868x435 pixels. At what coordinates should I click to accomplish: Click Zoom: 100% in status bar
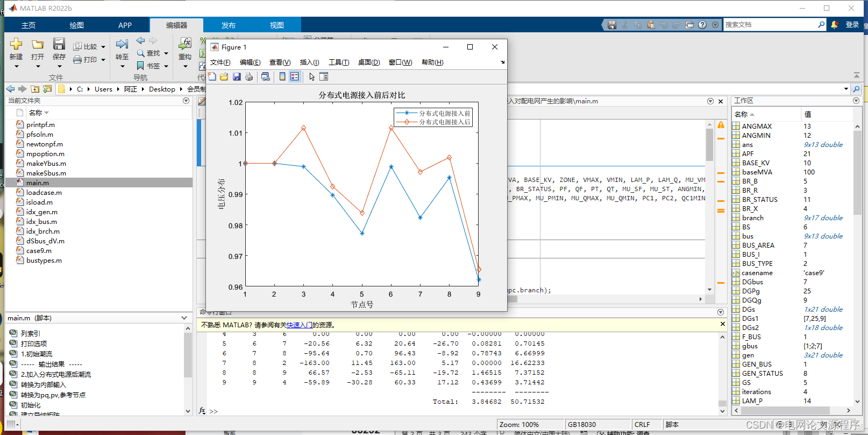(519, 425)
